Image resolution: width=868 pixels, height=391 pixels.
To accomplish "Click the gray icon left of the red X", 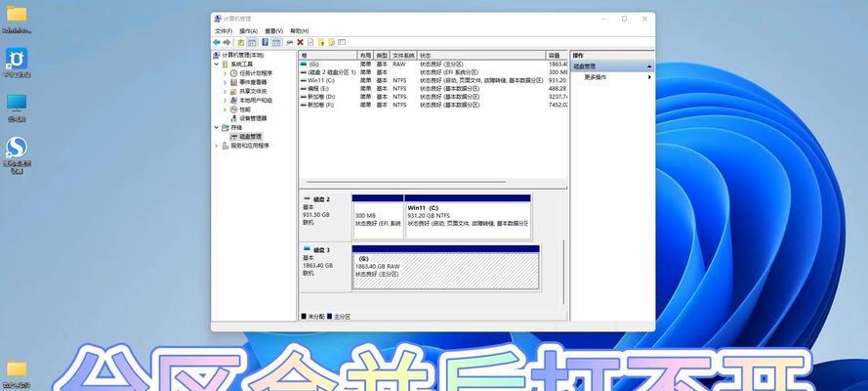I will click(289, 42).
